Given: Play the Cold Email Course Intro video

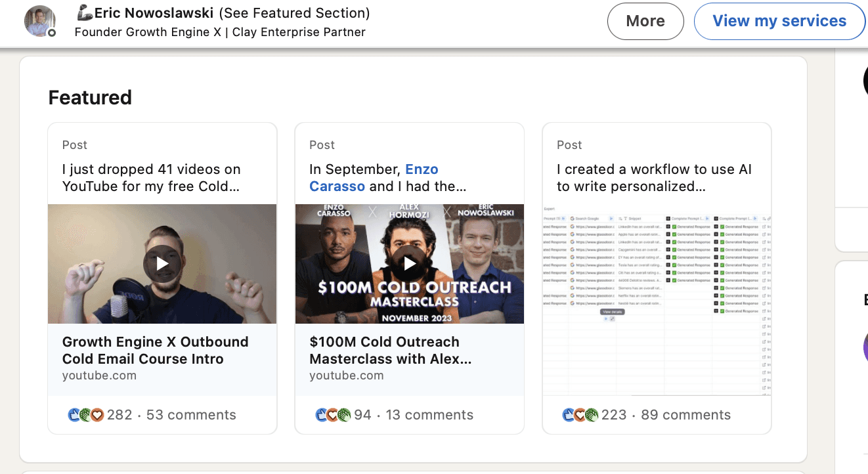Looking at the screenshot, I should click(x=162, y=264).
